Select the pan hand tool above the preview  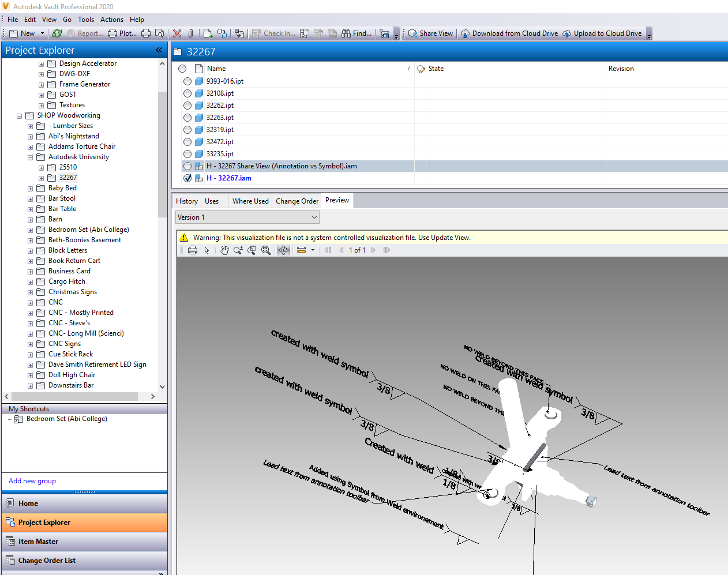(224, 250)
